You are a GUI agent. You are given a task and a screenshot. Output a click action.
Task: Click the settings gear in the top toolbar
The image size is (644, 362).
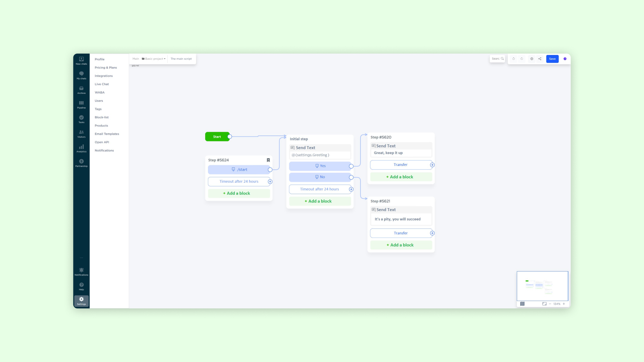[x=532, y=59]
